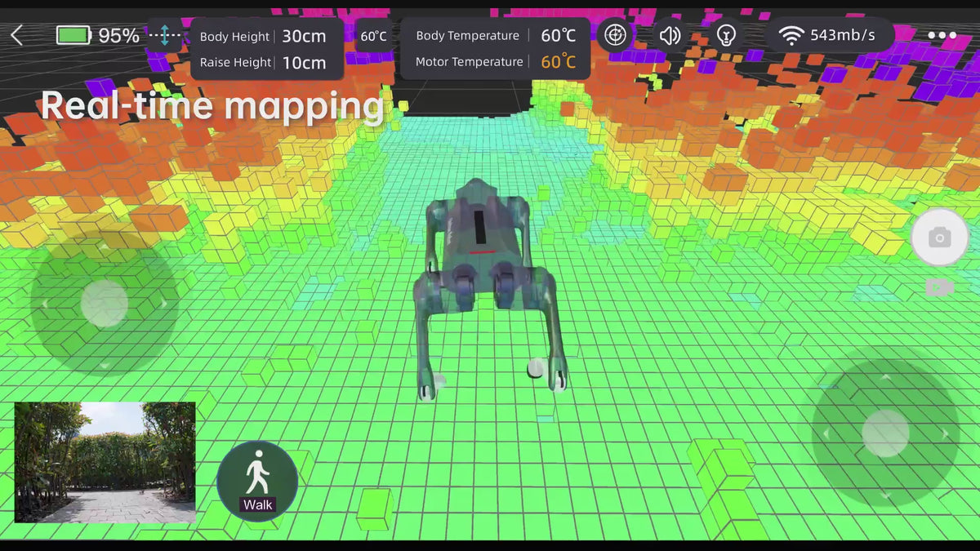Tap the back arrow in the top bar
Viewport: 980px width, 551px height.
[x=17, y=35]
